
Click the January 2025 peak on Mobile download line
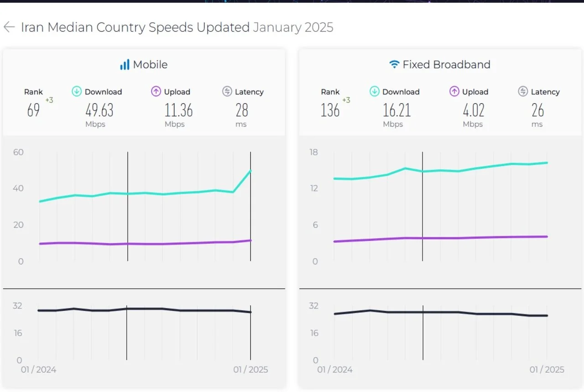click(250, 171)
